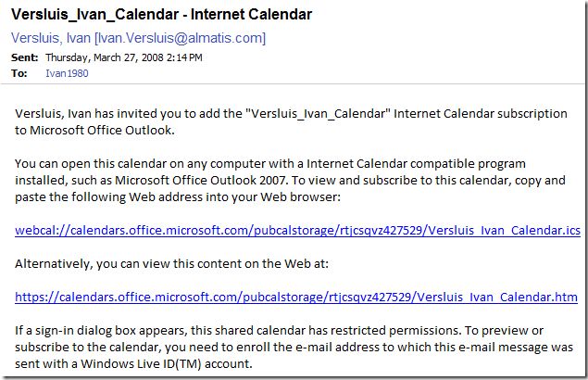Select the email subject title text
Screen dimensions: 588x380
161,14
